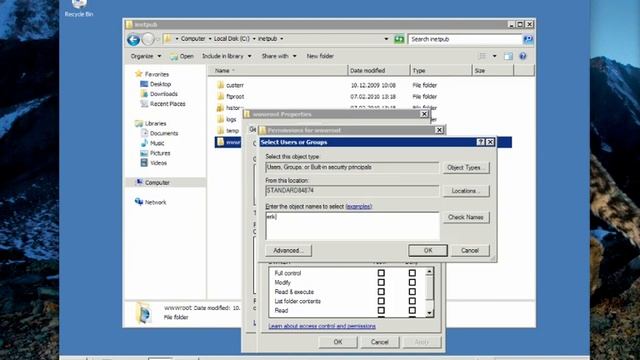Sort by the Type column header
Image resolution: width=640 pixels, height=360 pixels.
[x=441, y=71]
